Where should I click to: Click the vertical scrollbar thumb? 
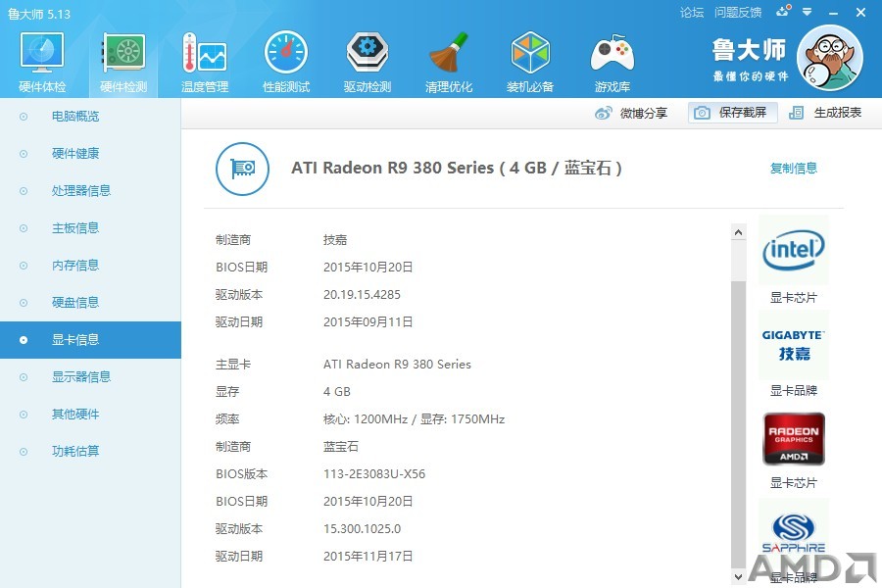[739, 424]
